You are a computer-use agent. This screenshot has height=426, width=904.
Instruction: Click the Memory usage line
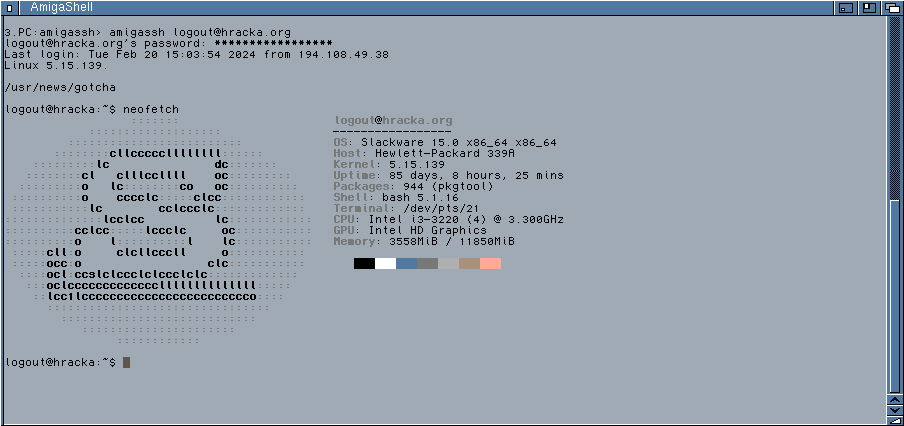pyautogui.click(x=424, y=241)
